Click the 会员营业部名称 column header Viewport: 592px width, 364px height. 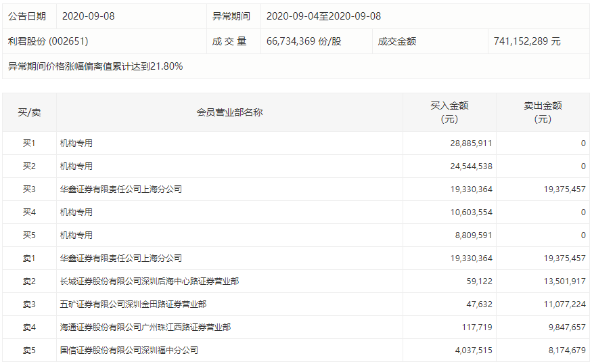[x=229, y=112]
